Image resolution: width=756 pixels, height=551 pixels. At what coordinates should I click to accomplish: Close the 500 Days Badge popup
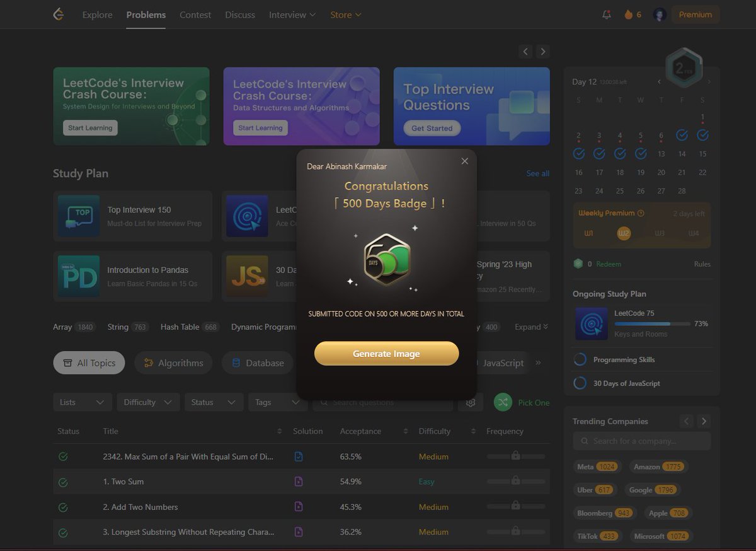point(465,161)
